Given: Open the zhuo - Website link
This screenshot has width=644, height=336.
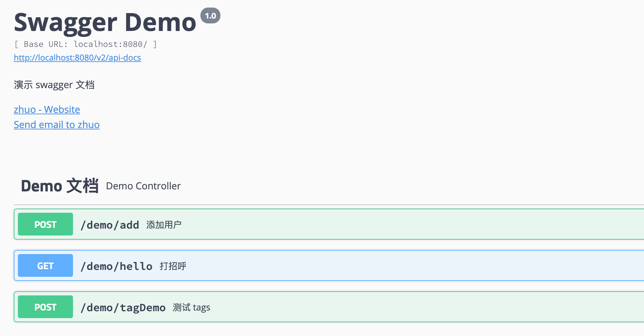Looking at the screenshot, I should [x=47, y=109].
